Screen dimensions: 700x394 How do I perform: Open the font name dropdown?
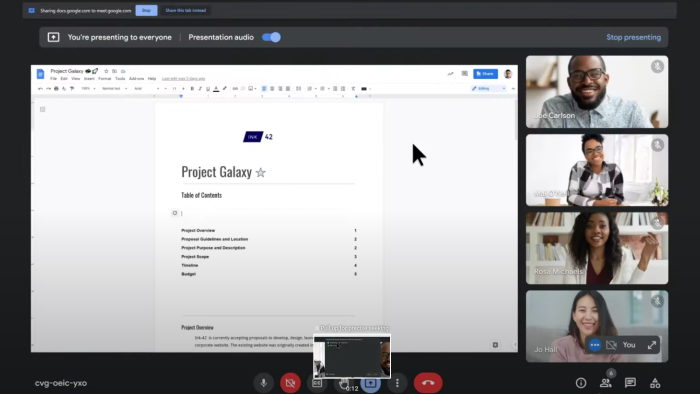pos(146,88)
